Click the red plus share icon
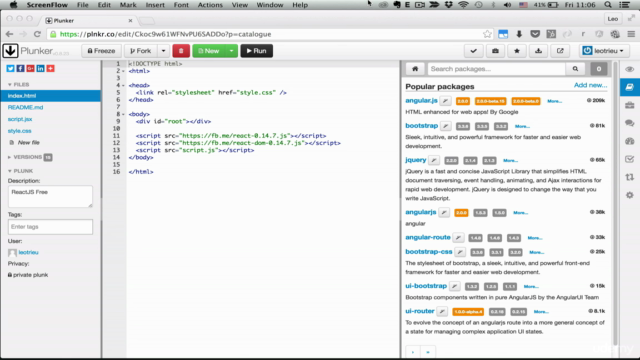640x360 pixels. point(50,69)
